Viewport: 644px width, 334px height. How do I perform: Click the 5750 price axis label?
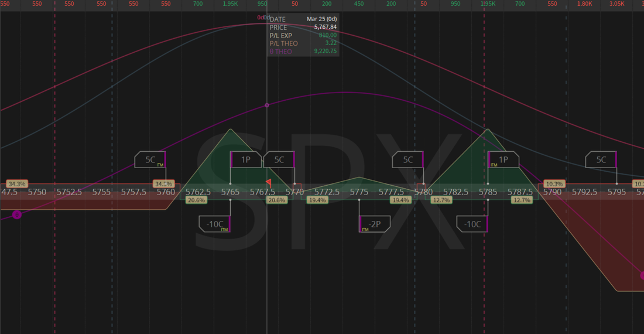(x=37, y=192)
